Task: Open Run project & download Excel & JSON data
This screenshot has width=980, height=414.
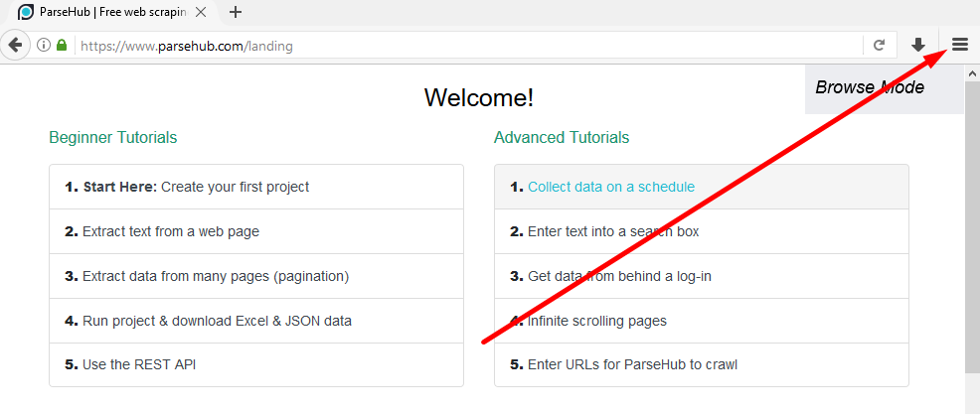Action: 256,321
